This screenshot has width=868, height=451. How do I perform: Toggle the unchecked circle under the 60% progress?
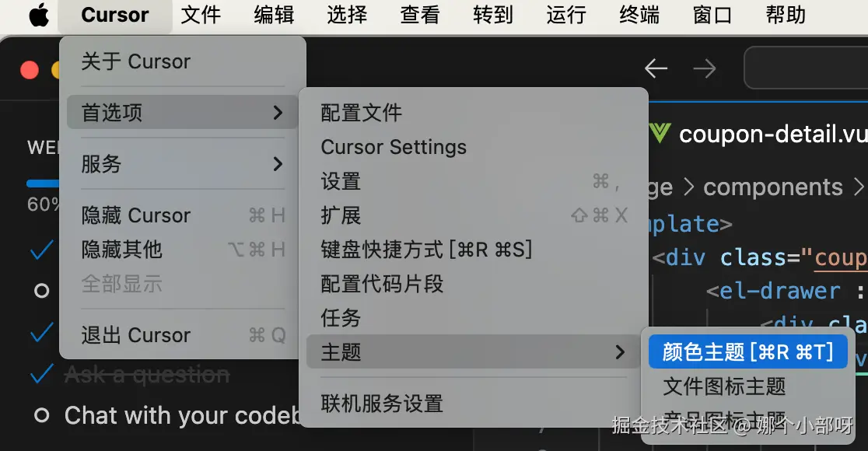[x=41, y=290]
